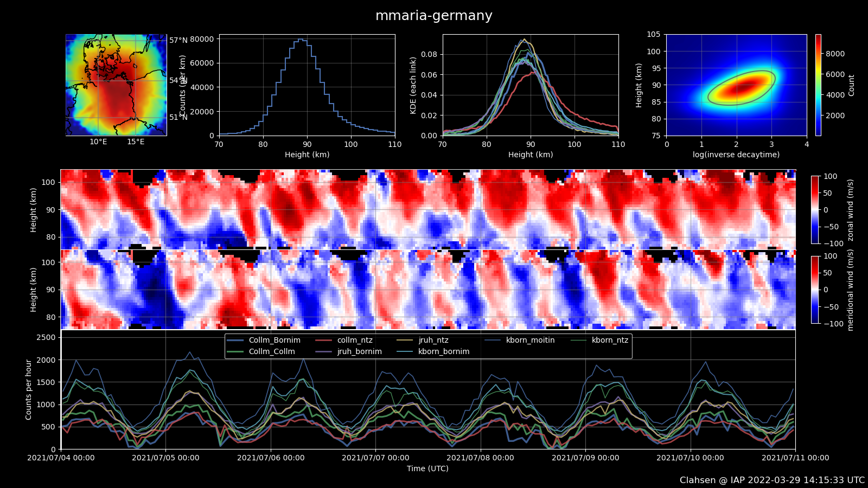Click the 2021/07/06 00:00 time tick label
Viewport: 868px width, 488px height.
(x=271, y=458)
